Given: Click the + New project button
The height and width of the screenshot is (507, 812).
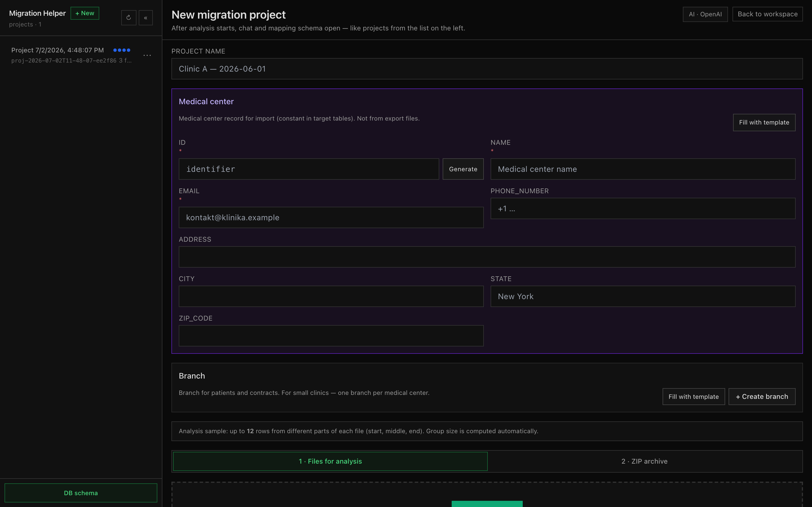Looking at the screenshot, I should (85, 13).
